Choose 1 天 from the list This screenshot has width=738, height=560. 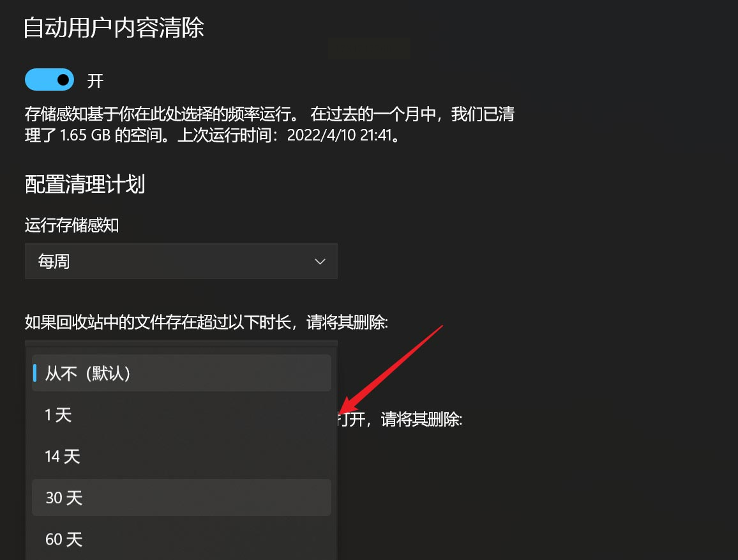click(x=181, y=414)
